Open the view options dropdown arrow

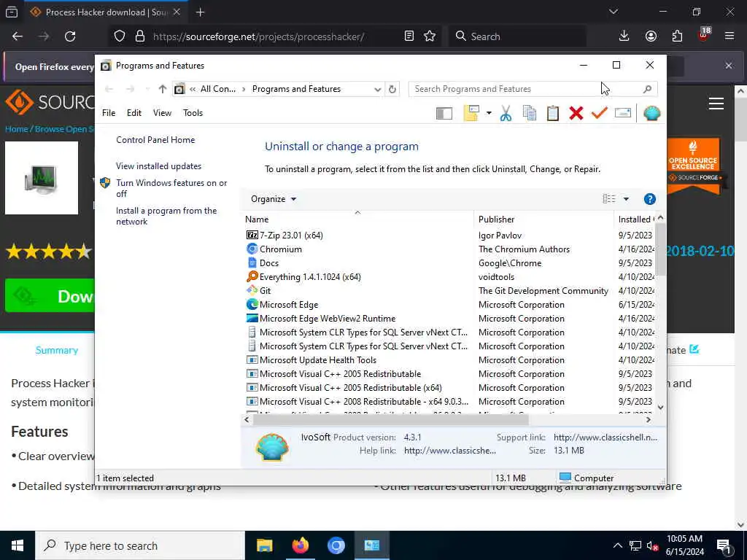(x=626, y=199)
